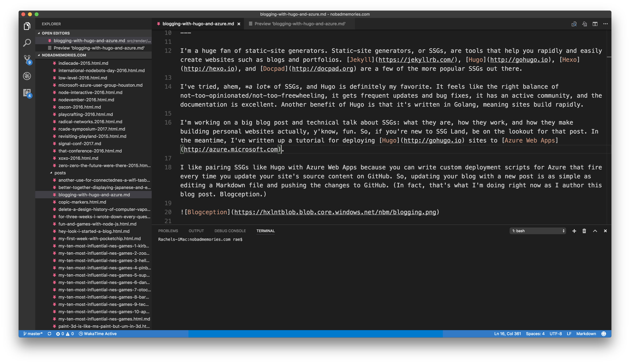Switch to the PROBLEMS panel tab
The width and height of the screenshot is (630, 364).
[x=168, y=231]
